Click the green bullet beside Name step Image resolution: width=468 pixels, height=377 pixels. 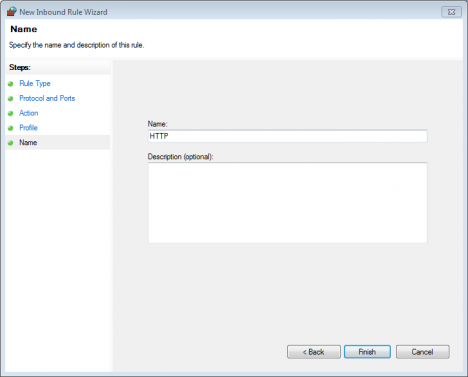(x=11, y=143)
